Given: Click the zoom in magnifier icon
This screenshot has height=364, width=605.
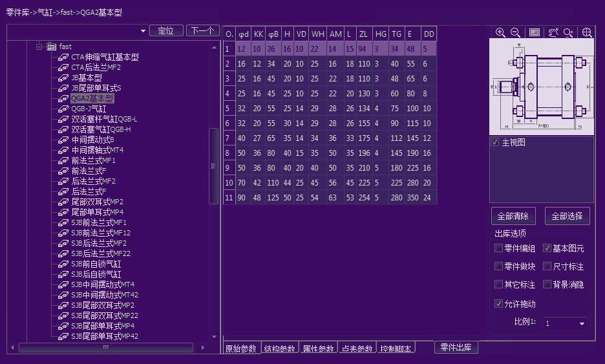Looking at the screenshot, I should click(x=500, y=32).
